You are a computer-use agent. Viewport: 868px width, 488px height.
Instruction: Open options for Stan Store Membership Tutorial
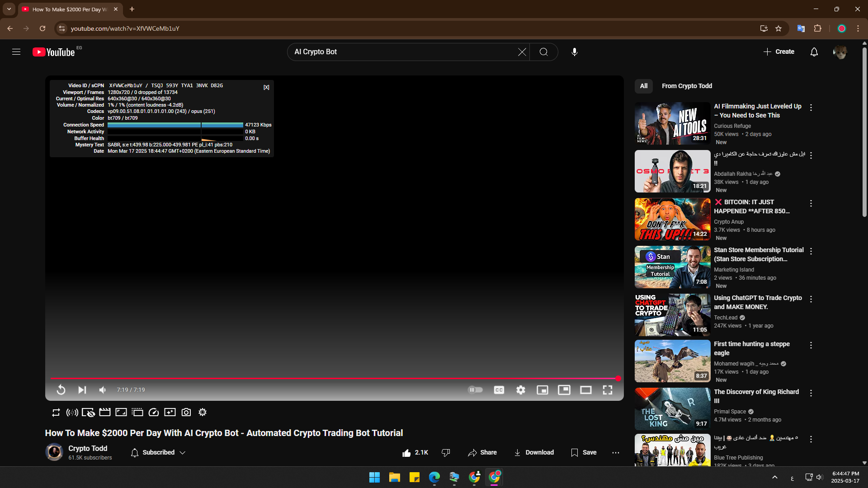tap(811, 251)
